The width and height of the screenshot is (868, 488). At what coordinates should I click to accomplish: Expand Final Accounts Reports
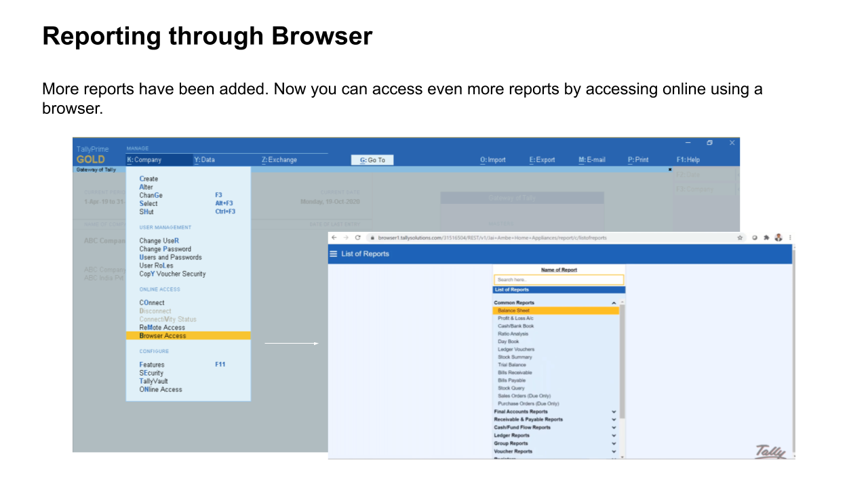614,411
